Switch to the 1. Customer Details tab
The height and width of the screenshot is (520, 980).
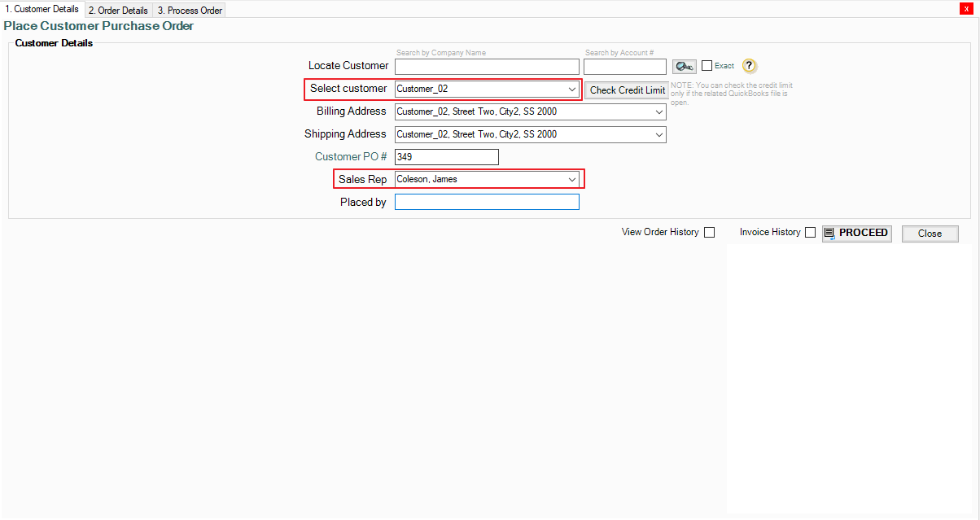pos(42,10)
